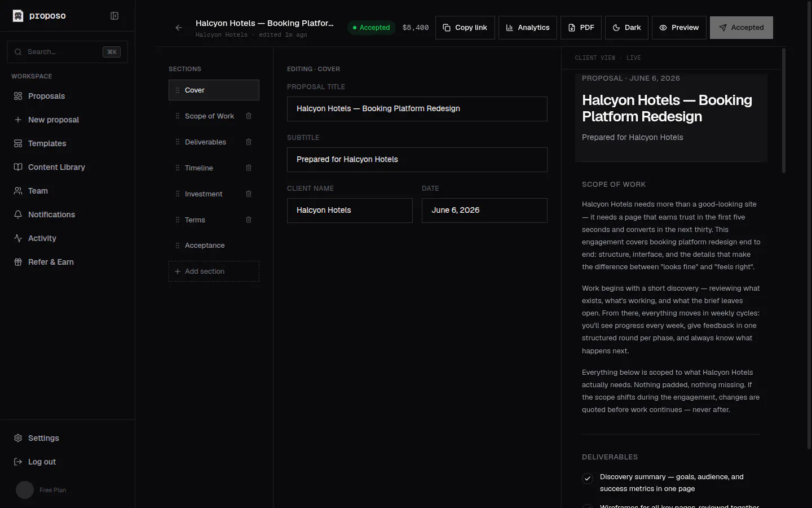Viewport: 812px width, 508px height.
Task: Click the Discovery summary checkmark icon
Action: [588, 479]
